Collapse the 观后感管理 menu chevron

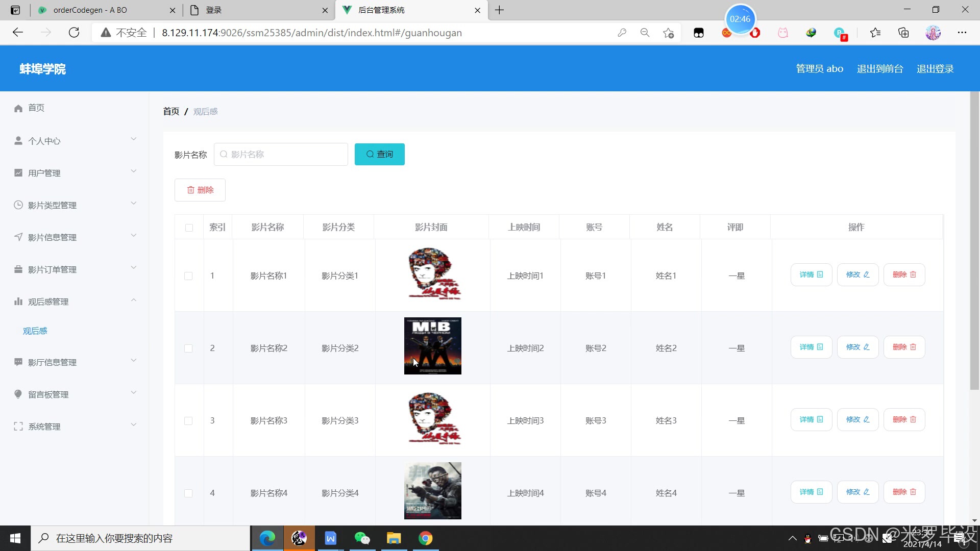click(x=134, y=300)
